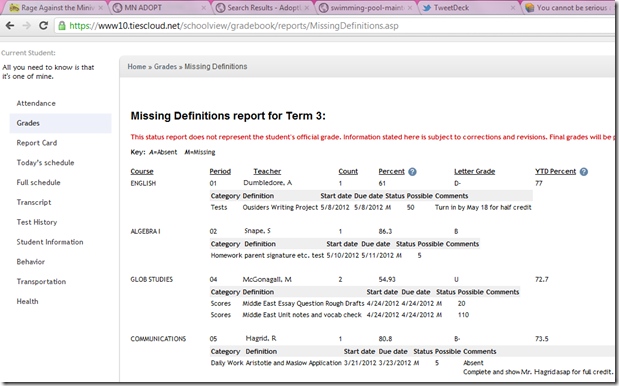Click the YTD Percent column header

(x=555, y=171)
